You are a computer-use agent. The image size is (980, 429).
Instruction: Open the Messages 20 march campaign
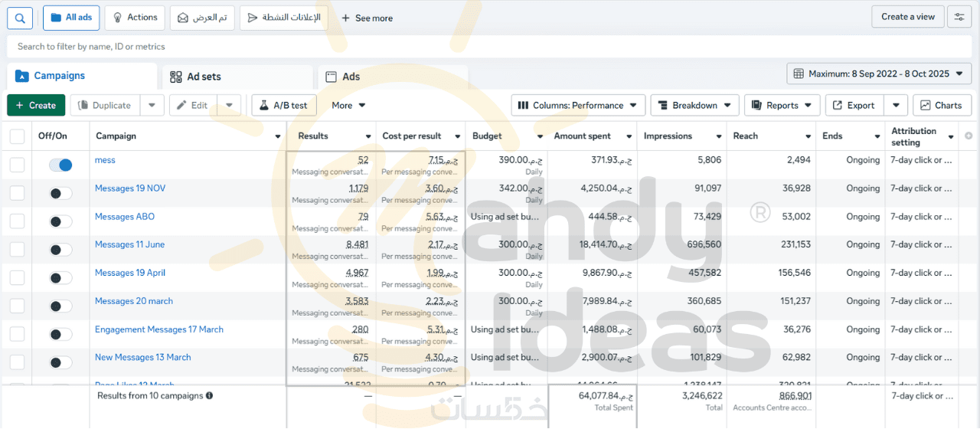tap(134, 302)
